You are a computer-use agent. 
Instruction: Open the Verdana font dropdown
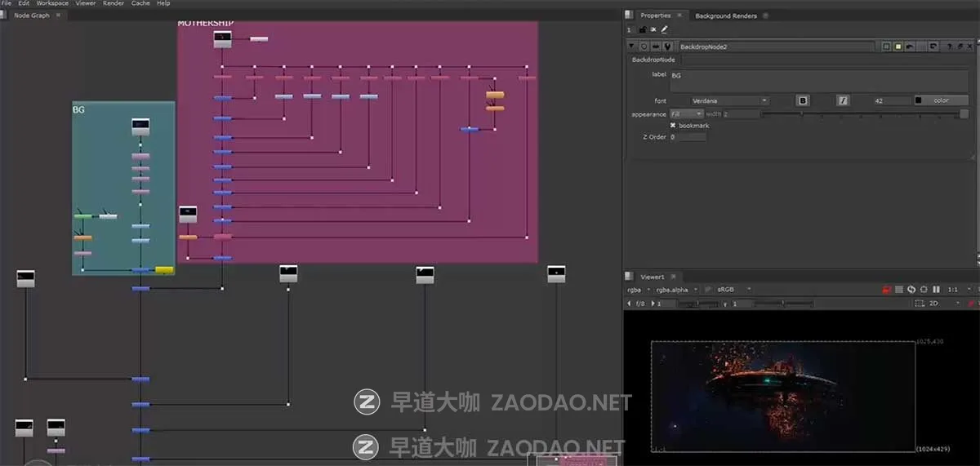[729, 101]
